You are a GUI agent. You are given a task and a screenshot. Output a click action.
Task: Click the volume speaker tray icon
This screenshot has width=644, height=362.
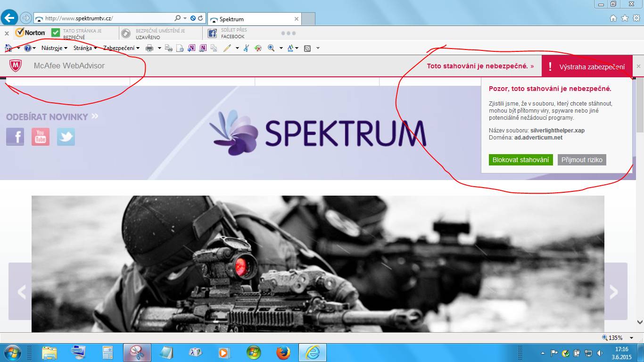[x=600, y=353]
